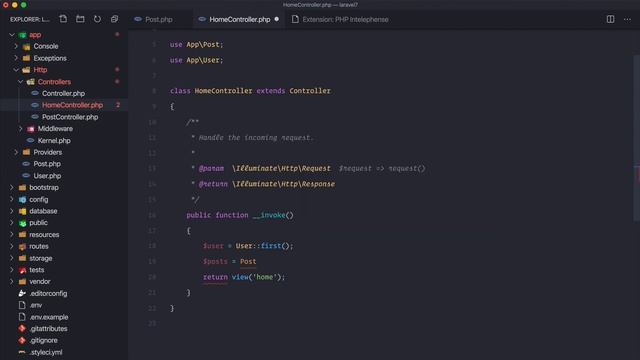640x360 pixels.
Task: Click the Illuminate\Http\Response doc type
Action: (283, 184)
